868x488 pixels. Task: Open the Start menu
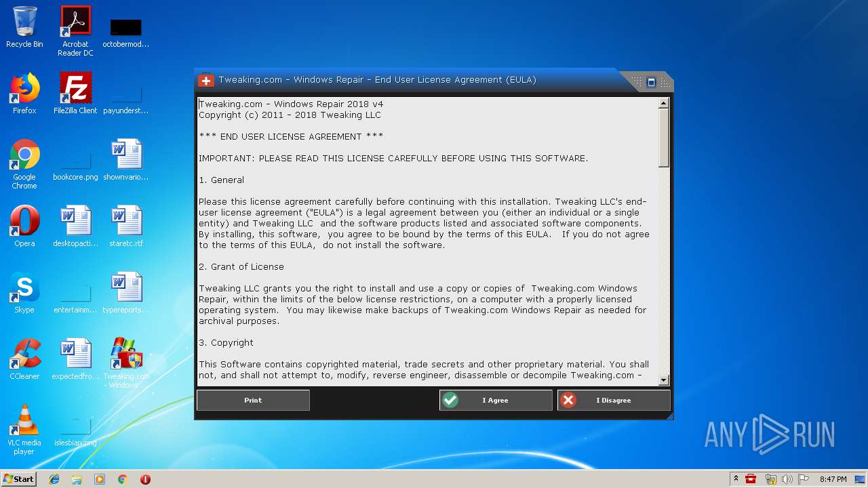[19, 479]
